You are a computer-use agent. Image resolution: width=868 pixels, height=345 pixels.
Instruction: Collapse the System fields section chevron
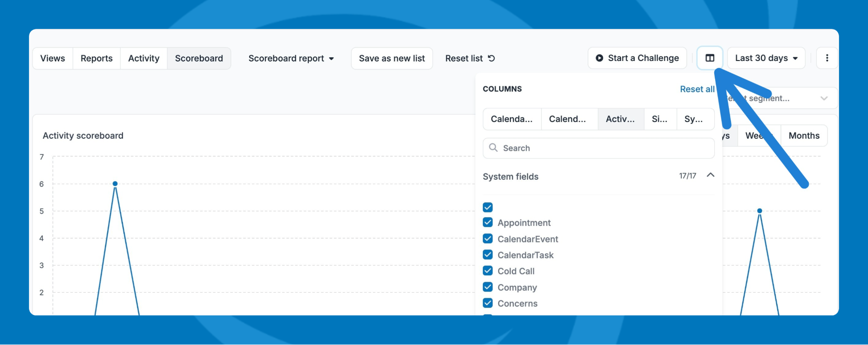pos(710,175)
